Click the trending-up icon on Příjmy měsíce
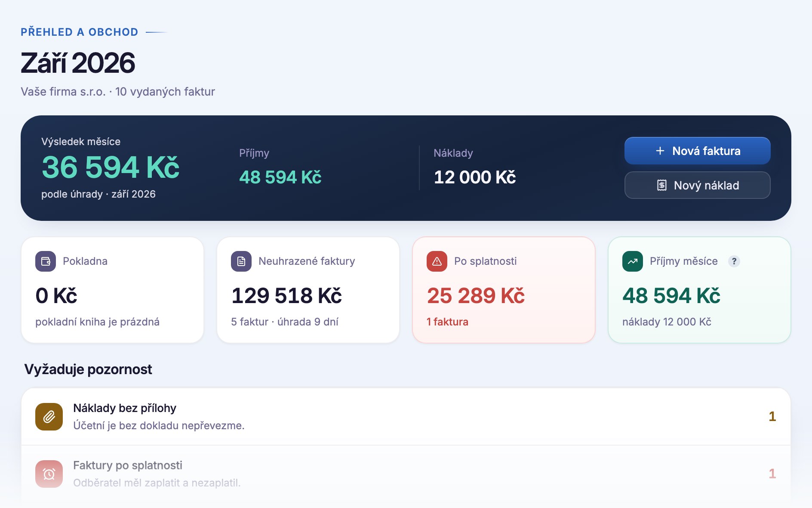This screenshot has height=508, width=812. point(633,261)
